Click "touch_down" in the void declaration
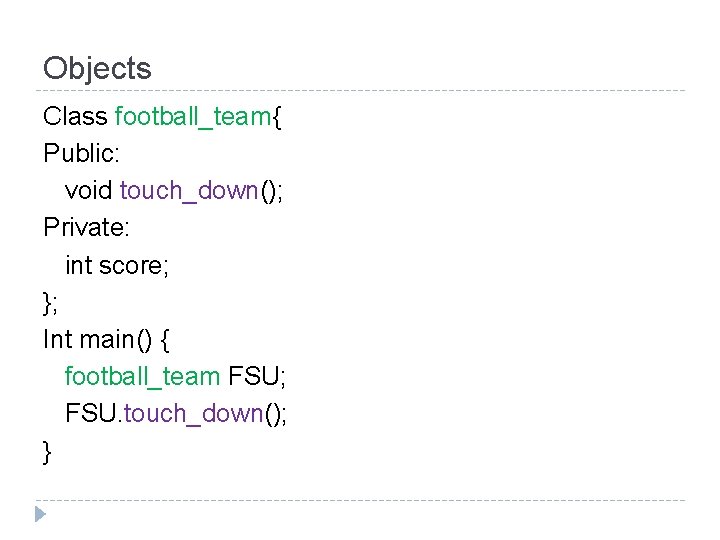The image size is (720, 540). click(189, 190)
